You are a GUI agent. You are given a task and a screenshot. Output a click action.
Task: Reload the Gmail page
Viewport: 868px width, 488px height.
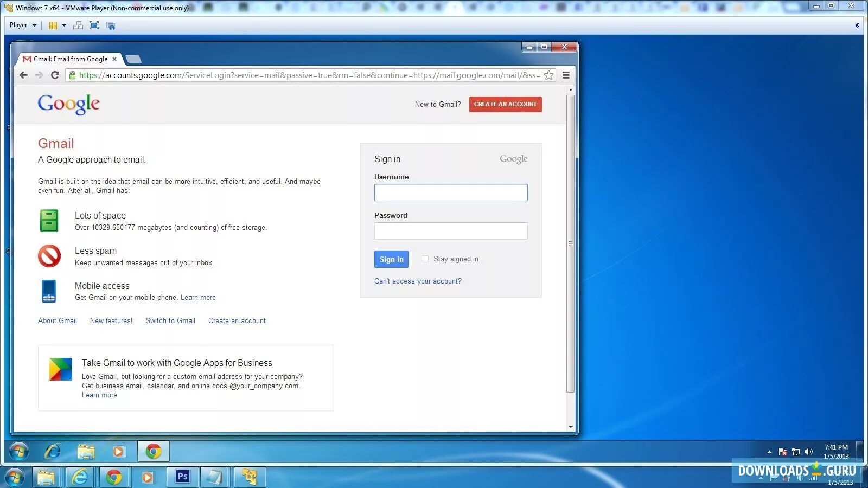click(x=55, y=75)
